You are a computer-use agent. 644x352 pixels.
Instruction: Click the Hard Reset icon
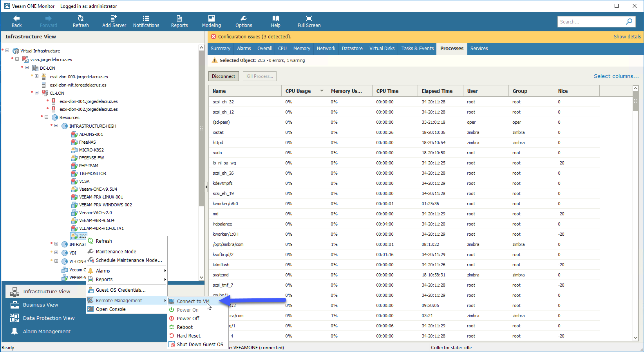(x=172, y=336)
